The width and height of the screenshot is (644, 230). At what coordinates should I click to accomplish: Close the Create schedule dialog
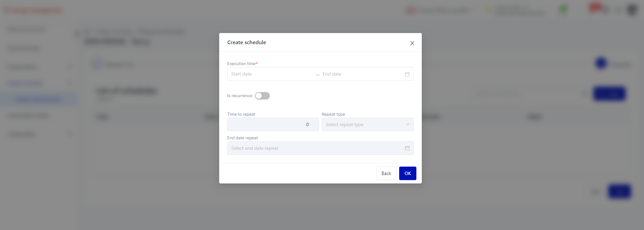coord(412,43)
